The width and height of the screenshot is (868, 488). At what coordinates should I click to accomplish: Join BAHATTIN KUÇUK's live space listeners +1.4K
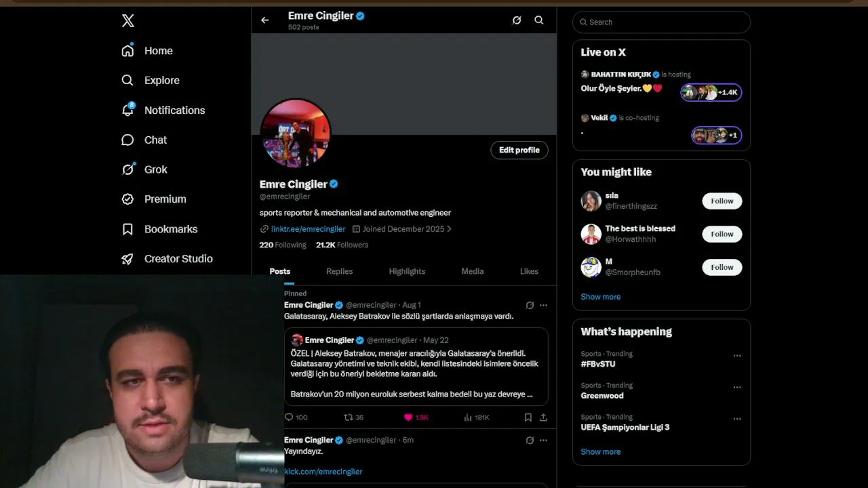pyautogui.click(x=711, y=93)
